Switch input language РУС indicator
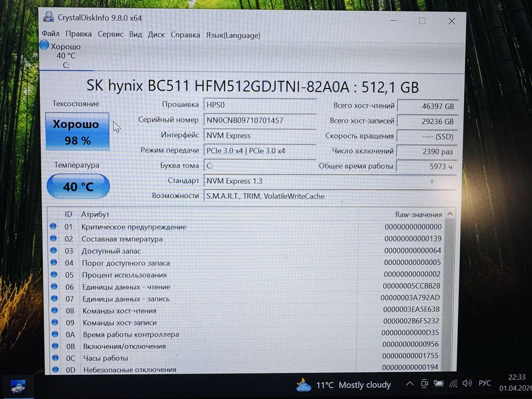 tap(485, 383)
